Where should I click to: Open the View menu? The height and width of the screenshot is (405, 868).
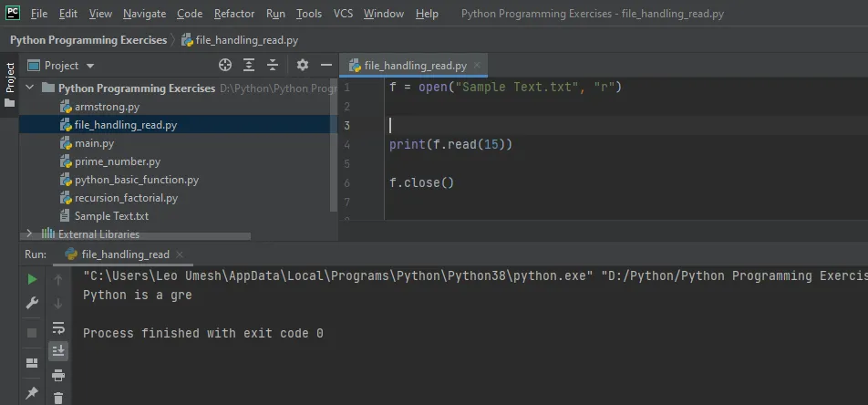100,14
